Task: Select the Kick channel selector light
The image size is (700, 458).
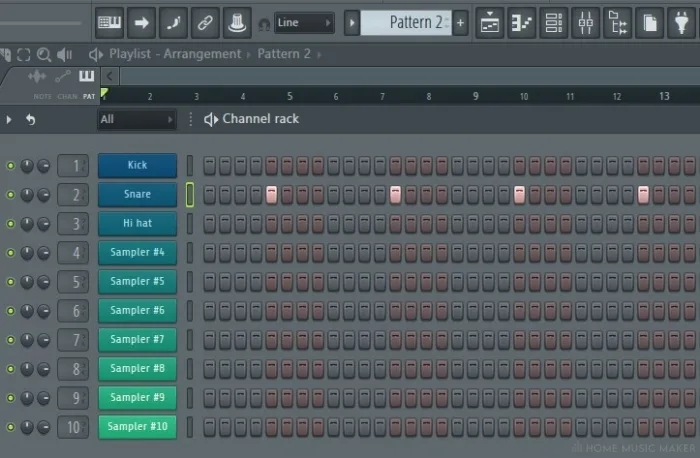Action: [x=190, y=166]
